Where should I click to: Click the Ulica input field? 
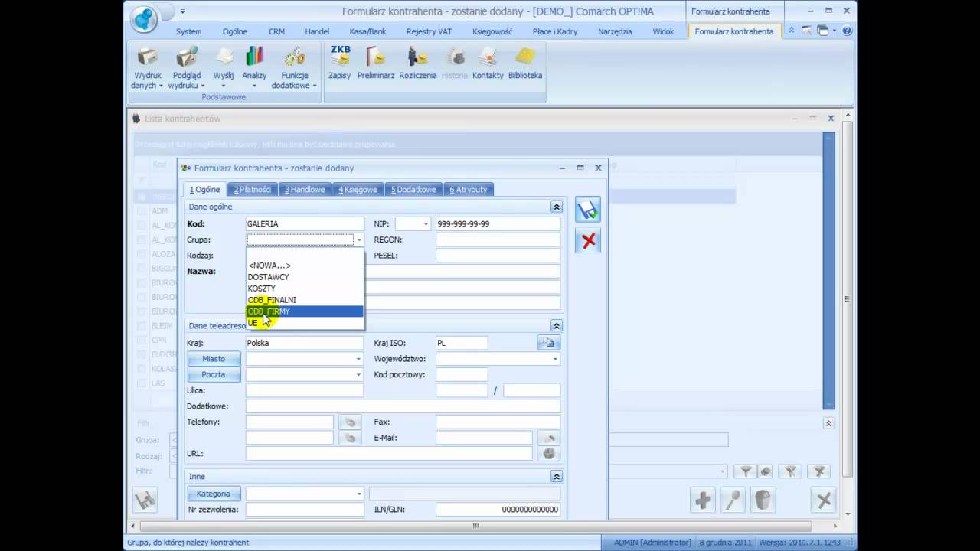pos(305,390)
